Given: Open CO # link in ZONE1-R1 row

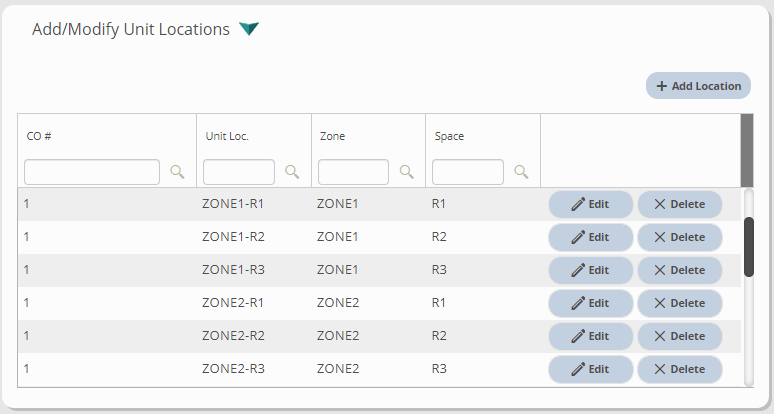Looking at the screenshot, I should [27, 204].
